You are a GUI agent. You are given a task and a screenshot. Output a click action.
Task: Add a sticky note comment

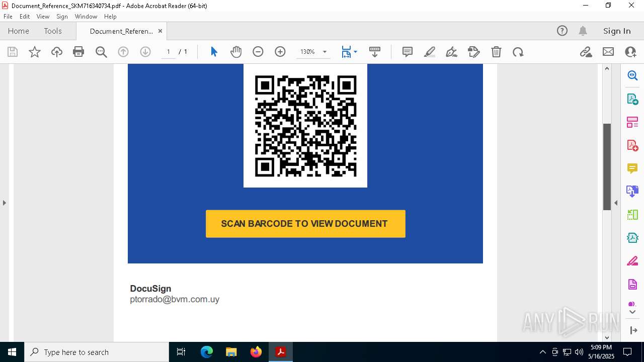408,52
